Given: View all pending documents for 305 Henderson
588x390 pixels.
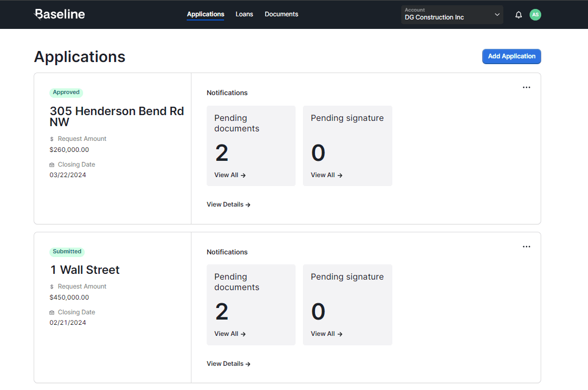Looking at the screenshot, I should [230, 175].
